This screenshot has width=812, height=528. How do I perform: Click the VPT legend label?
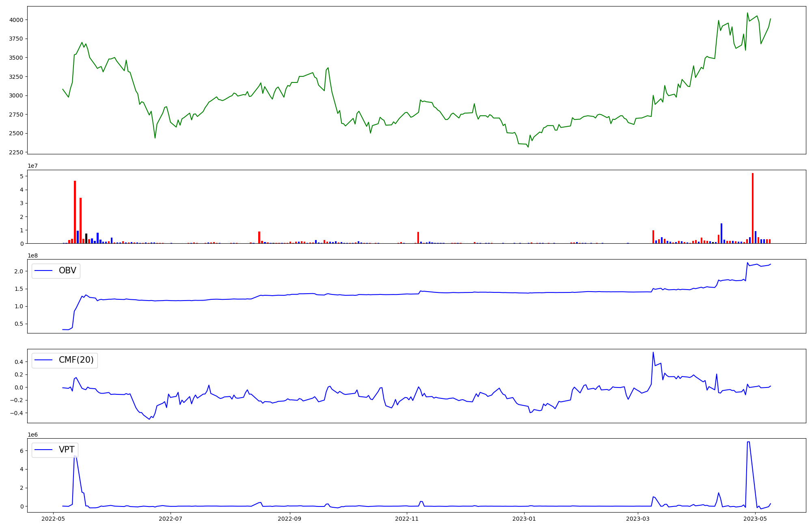67,450
